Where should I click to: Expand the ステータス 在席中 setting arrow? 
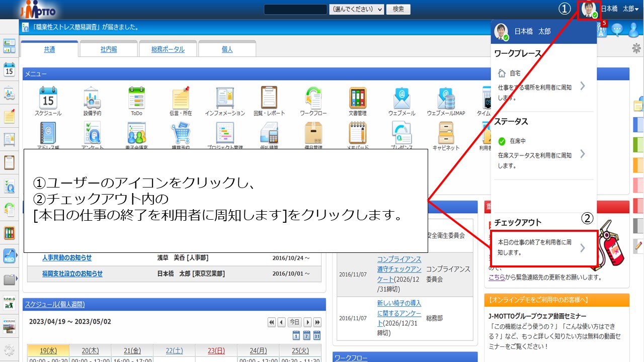pos(582,154)
